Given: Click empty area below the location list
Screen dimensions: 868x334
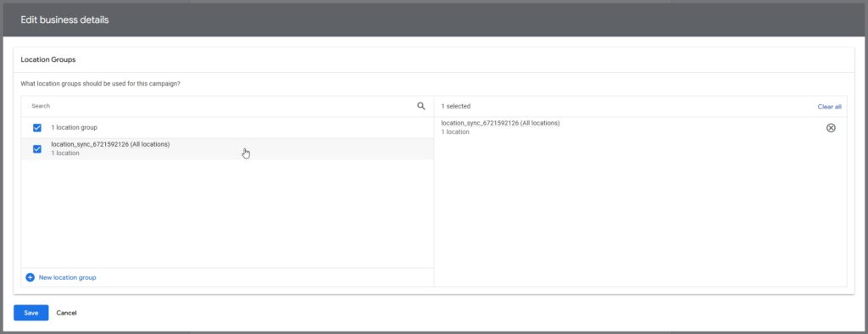Looking at the screenshot, I should point(227,214).
